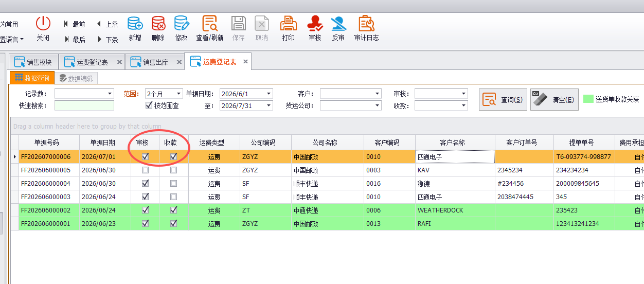The height and width of the screenshot is (284, 644).
Task: Click customer name cell WEATHERDOCK
Action: (455, 210)
